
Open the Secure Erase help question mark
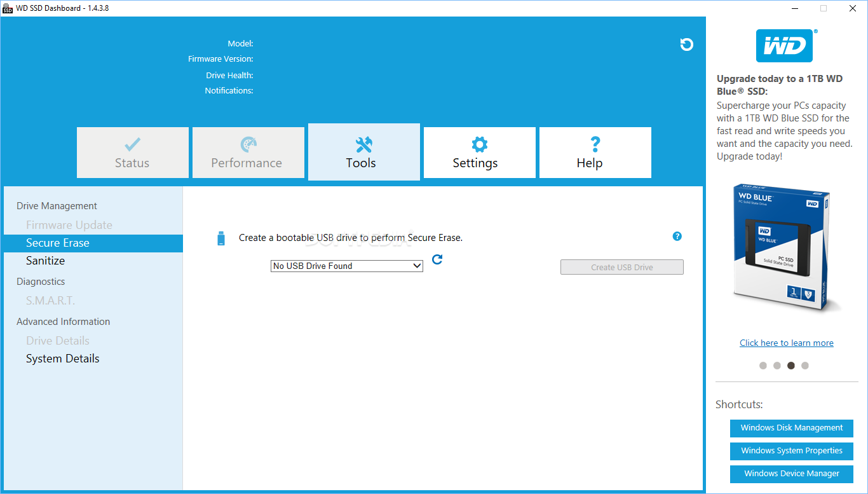pos(677,237)
